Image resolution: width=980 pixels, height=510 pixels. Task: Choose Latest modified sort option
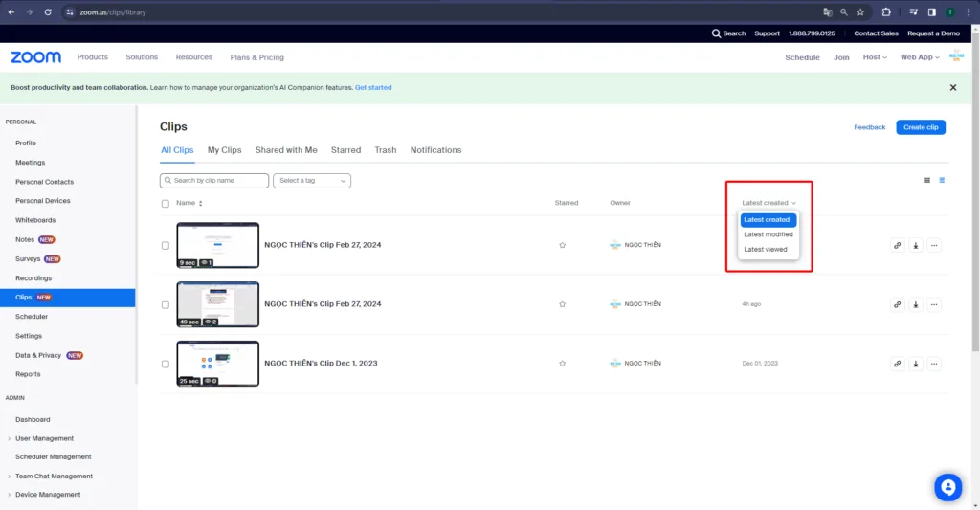768,234
